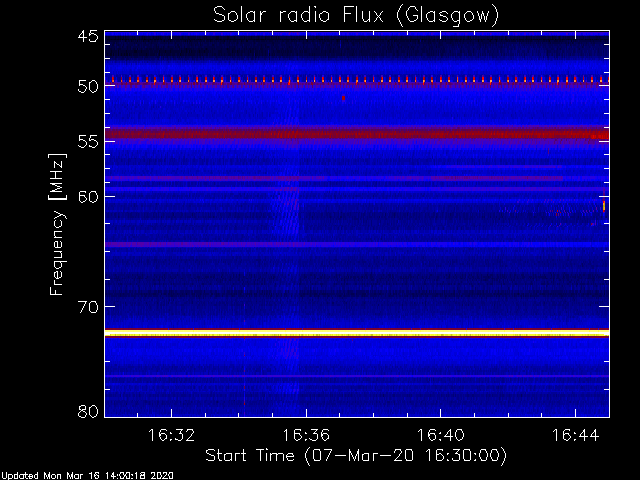This screenshot has height=480, width=640.
Task: Click the isolated red spot below 50 MHz
Action: (x=343, y=98)
